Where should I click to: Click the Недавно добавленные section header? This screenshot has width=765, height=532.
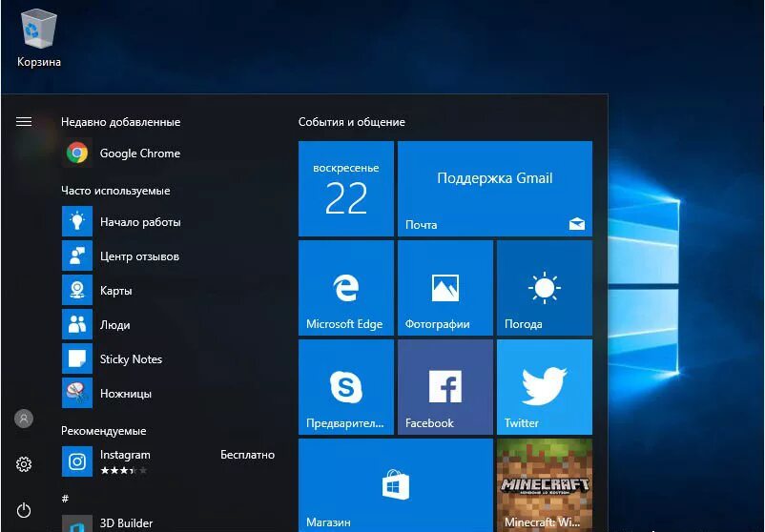pos(120,122)
